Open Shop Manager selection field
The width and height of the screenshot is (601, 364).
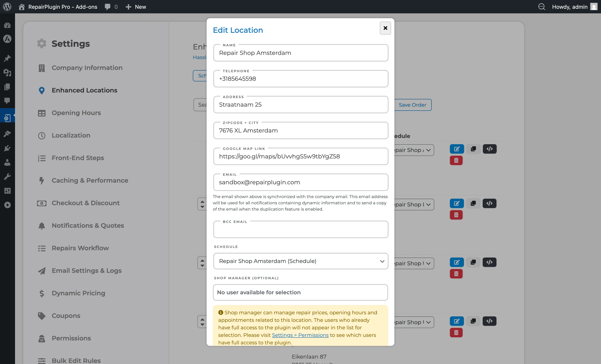click(300, 292)
